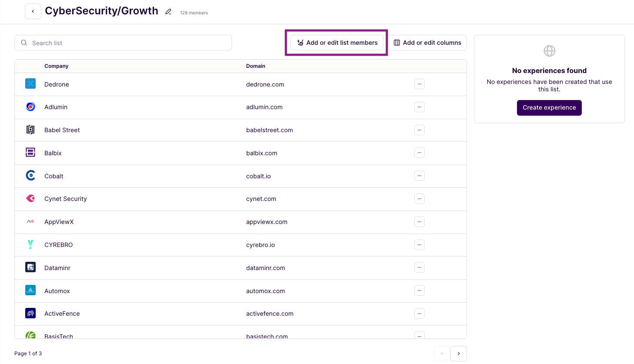Open more options for Dedrone row
The image size is (634, 364).
(x=419, y=84)
